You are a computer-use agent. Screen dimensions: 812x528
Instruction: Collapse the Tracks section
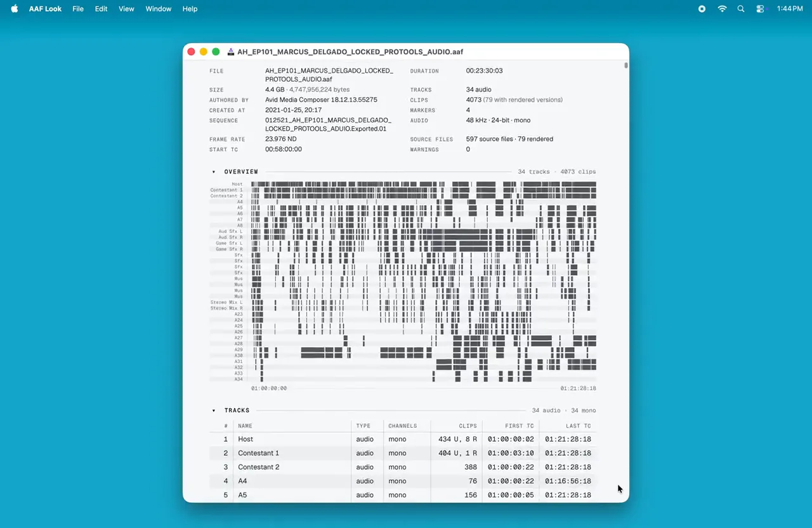click(x=214, y=411)
